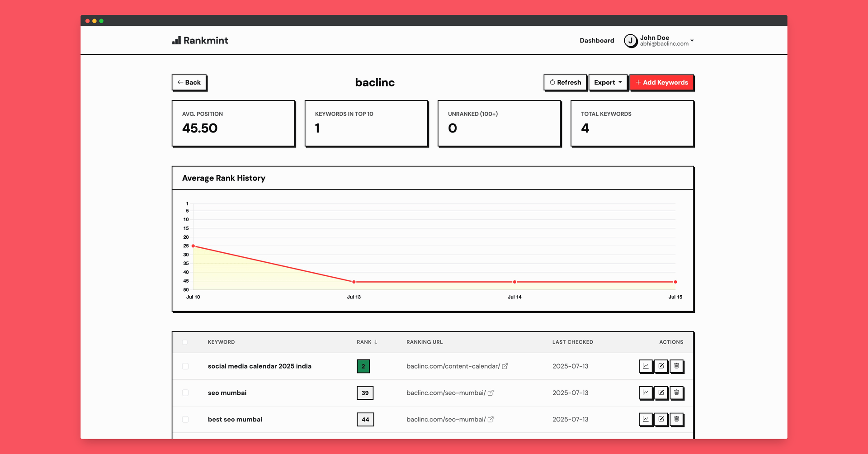Click the Jul 13 data point on chart

click(354, 282)
